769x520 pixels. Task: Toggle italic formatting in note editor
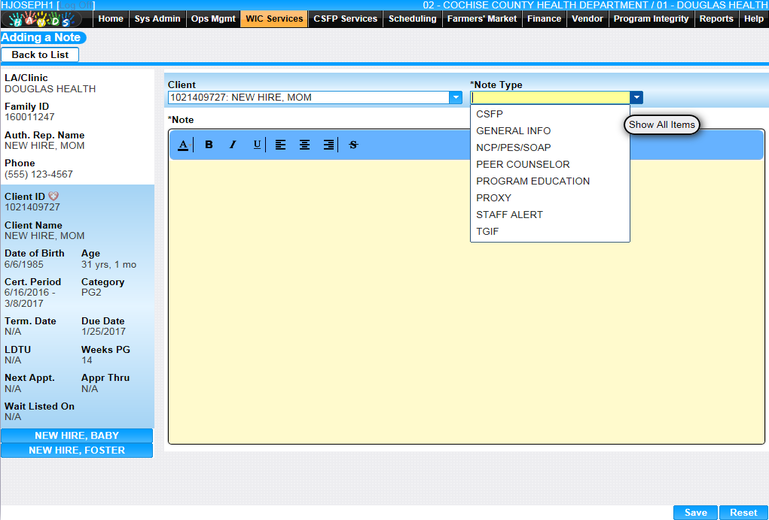click(233, 145)
